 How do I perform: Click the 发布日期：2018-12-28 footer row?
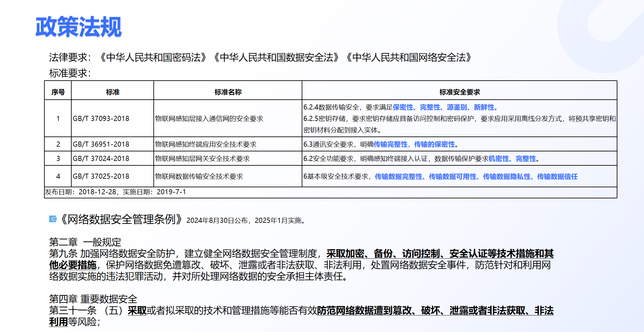tap(331, 192)
